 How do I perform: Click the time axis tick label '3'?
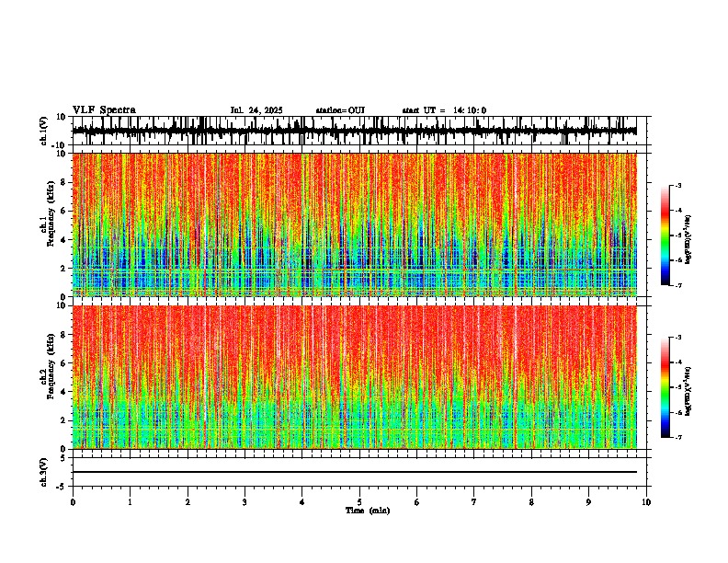(x=245, y=502)
